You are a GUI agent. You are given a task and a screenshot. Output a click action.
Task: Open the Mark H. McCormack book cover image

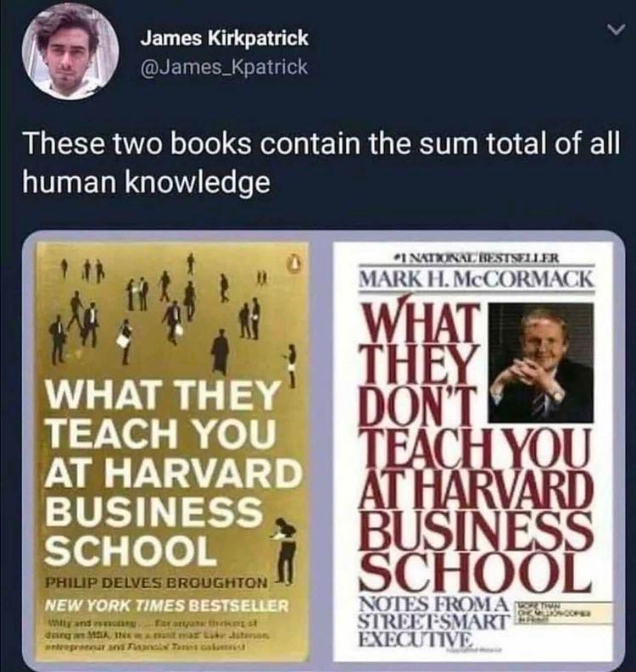pos(473,452)
